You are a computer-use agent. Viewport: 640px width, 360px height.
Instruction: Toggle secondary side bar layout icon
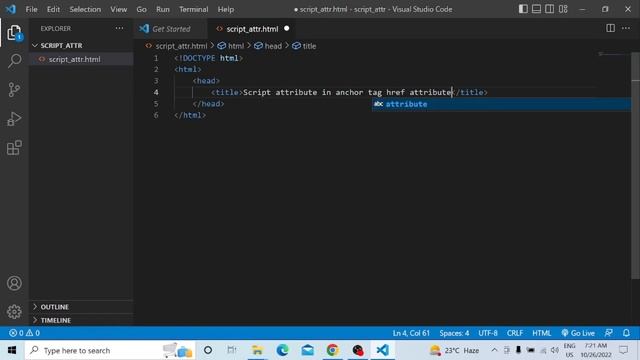[550, 9]
